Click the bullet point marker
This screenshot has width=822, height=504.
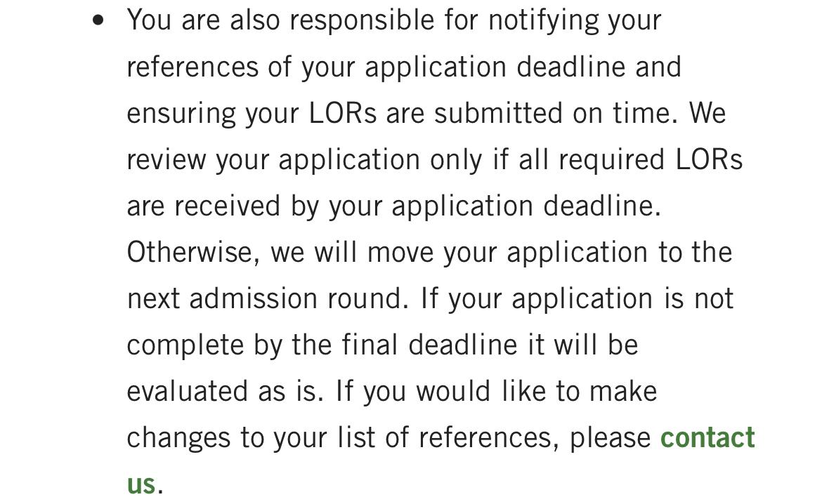[x=98, y=20]
